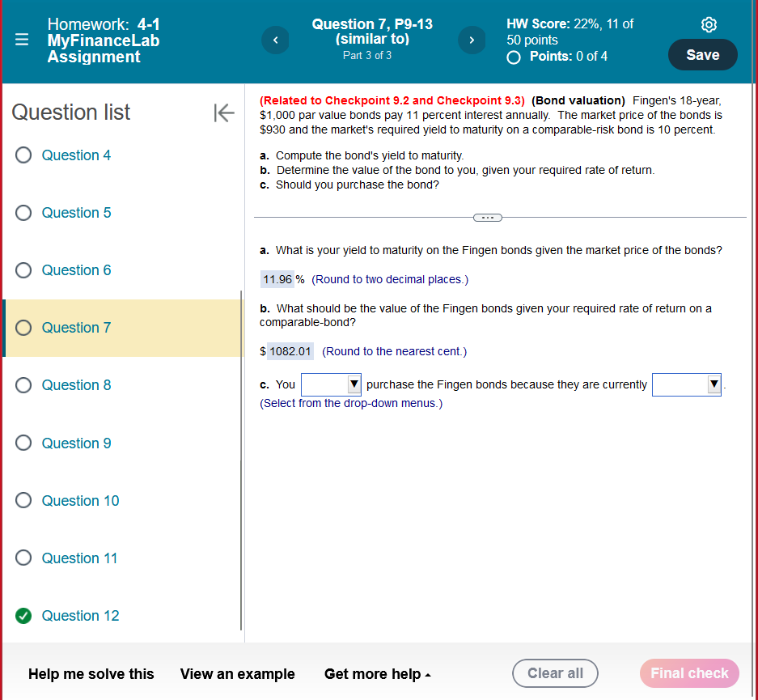Advance to the next question with the right chevron
This screenshot has height=700, width=758.
tap(472, 40)
